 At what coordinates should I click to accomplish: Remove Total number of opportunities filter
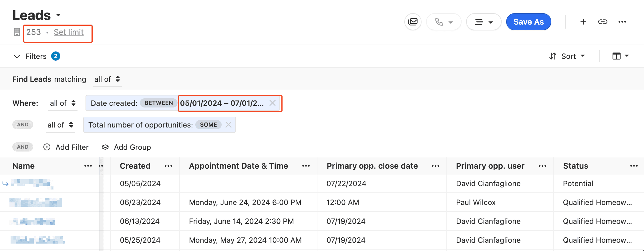228,125
